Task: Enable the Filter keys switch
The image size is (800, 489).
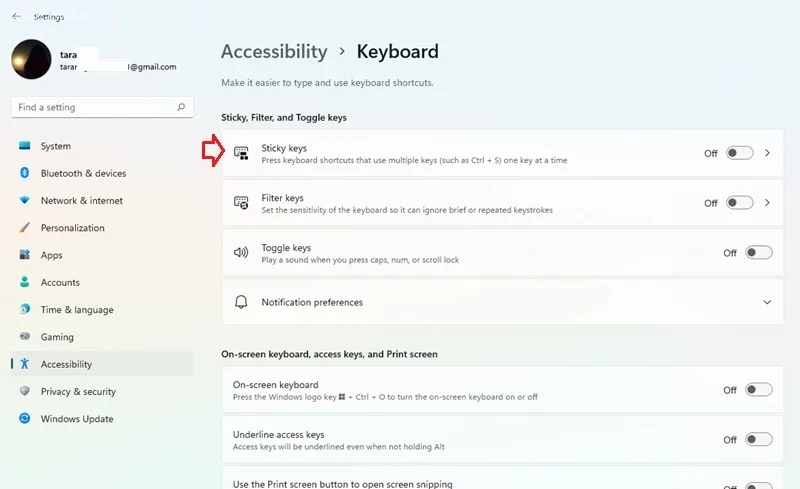Action: [x=740, y=203]
